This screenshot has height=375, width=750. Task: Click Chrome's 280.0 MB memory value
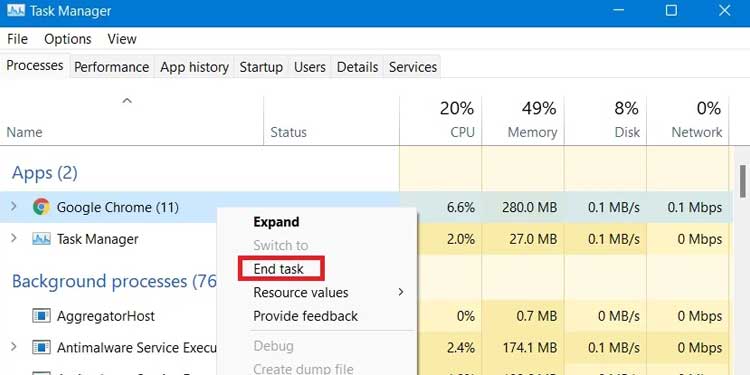pyautogui.click(x=529, y=207)
